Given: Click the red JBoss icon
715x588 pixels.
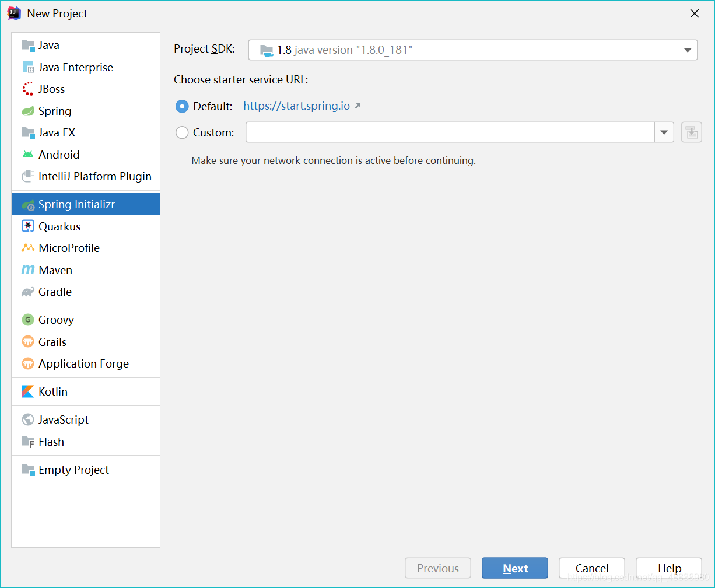Looking at the screenshot, I should pos(28,89).
